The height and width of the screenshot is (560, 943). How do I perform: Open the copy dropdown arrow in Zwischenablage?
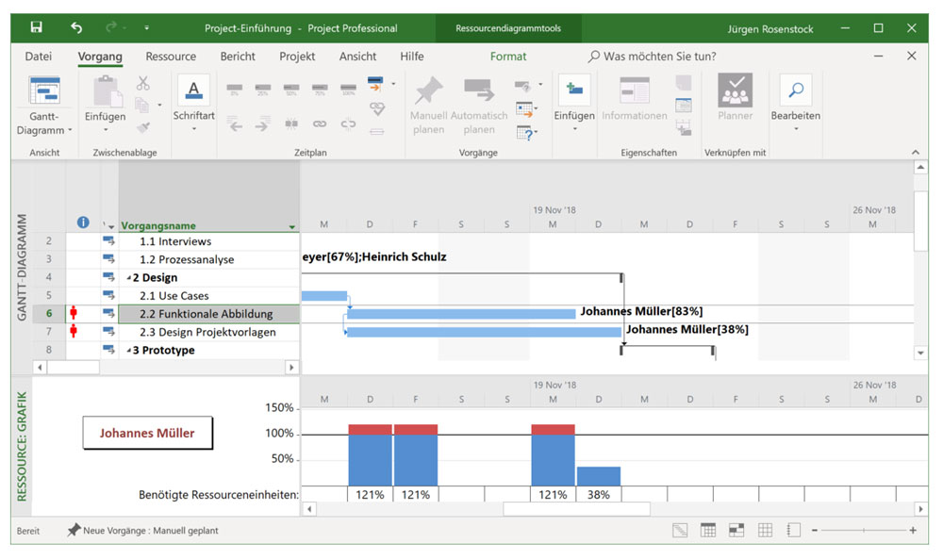(159, 106)
